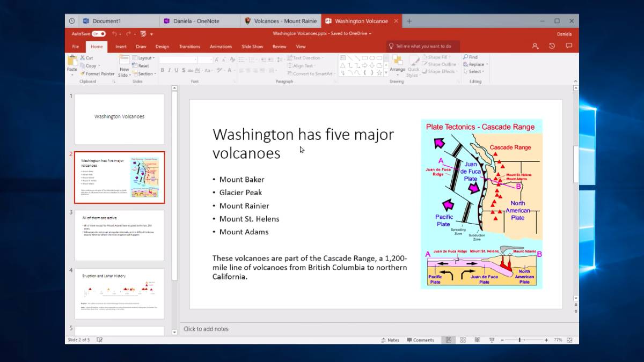Apply Text Shadow formatting

tap(183, 70)
